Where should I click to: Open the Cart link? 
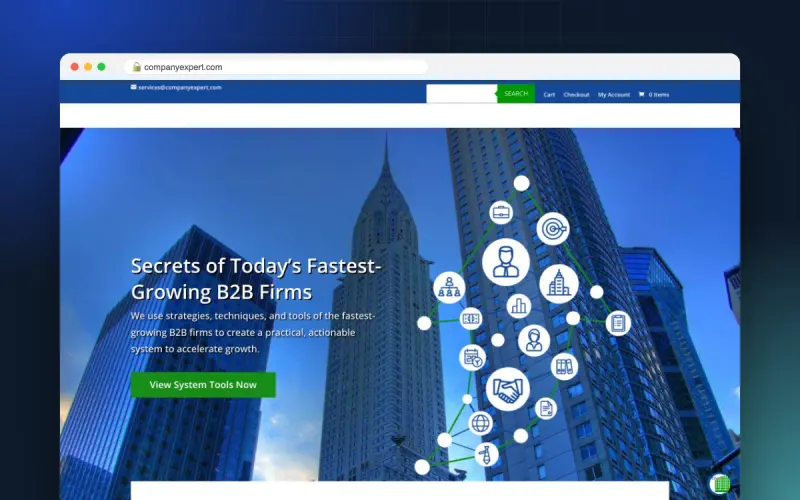pos(549,95)
